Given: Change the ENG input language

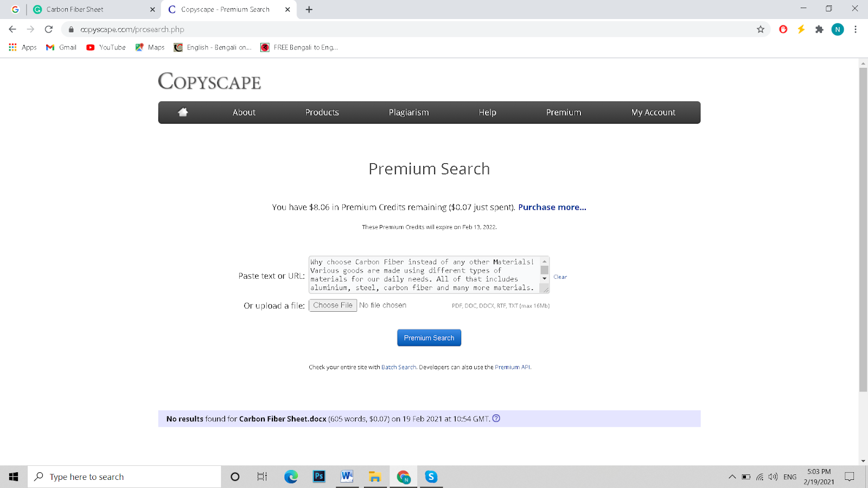Looking at the screenshot, I should pos(790,477).
